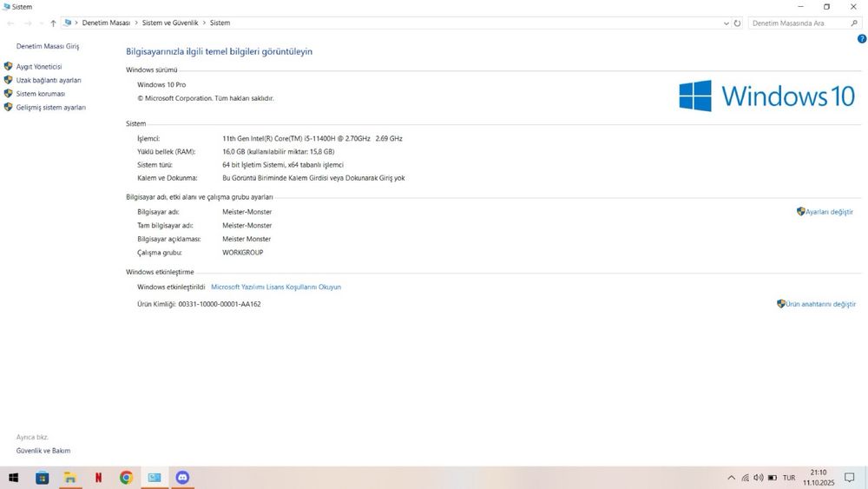This screenshot has height=489, width=868.
Task: Go to Denetim Masası Giriş
Action: pyautogui.click(x=48, y=46)
